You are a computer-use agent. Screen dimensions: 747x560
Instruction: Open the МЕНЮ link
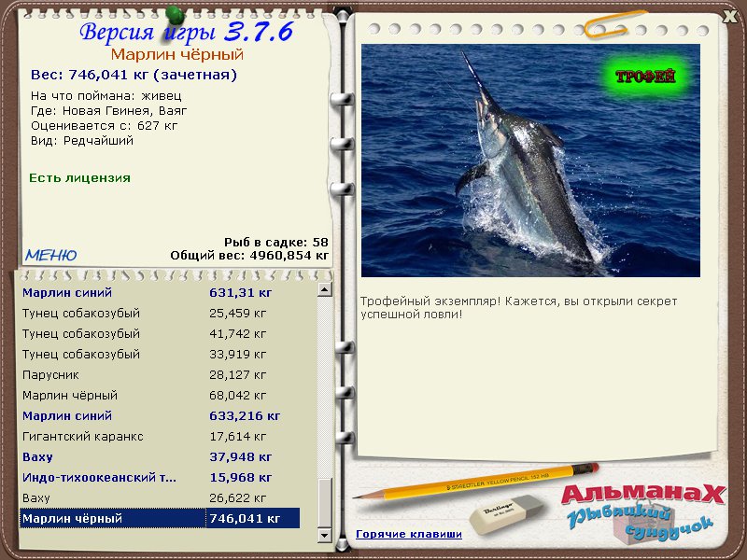(51, 255)
